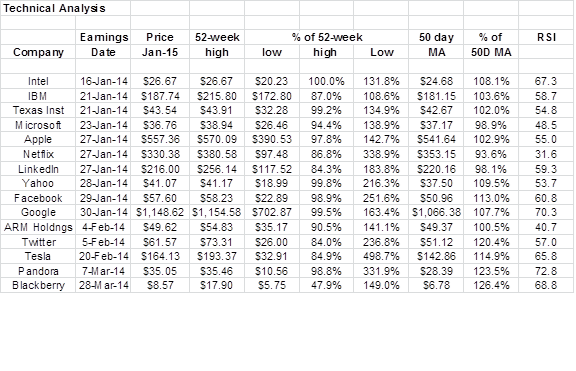576x371 pixels.
Task: Click LinkedIn's 50 day MA $220.16
Action: (436, 169)
